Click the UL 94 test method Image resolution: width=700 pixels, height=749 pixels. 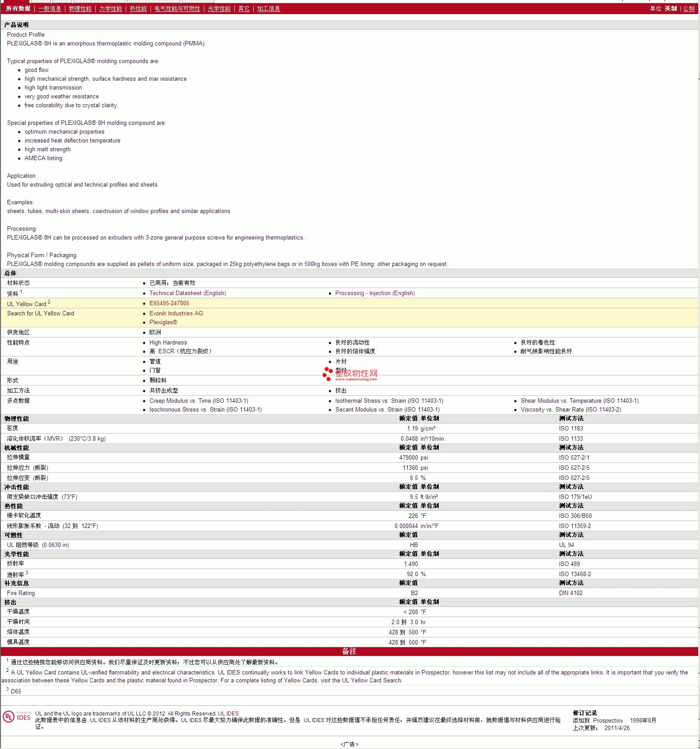coord(566,545)
